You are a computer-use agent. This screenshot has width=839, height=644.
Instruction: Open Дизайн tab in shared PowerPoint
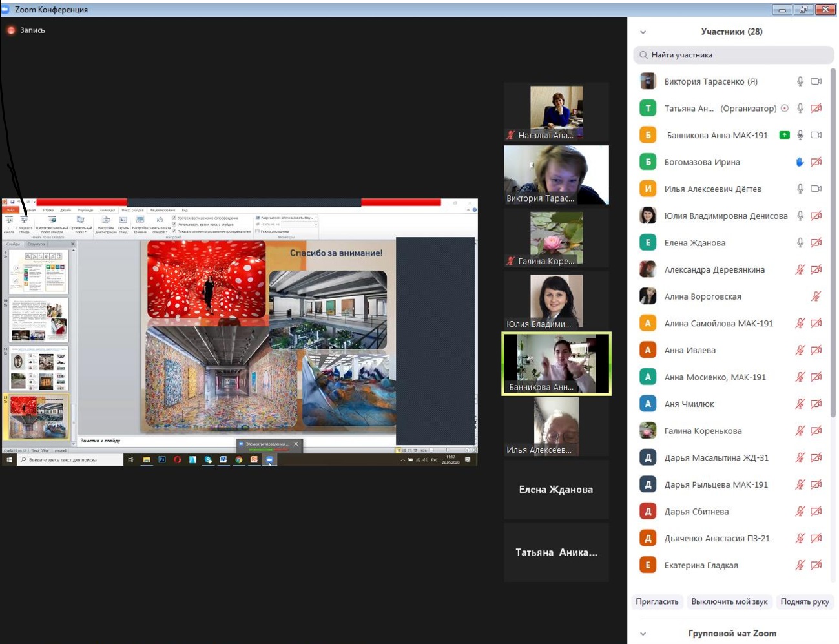tap(66, 210)
